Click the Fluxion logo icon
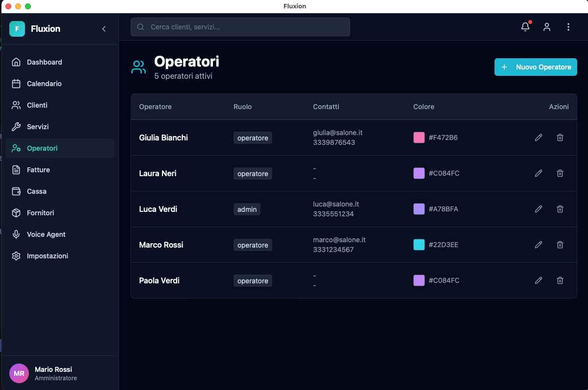Screen dimensions: 588x390 [17, 29]
